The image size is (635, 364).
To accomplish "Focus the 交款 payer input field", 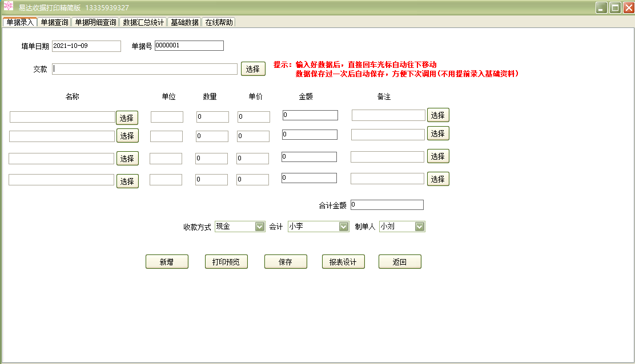I will (x=144, y=69).
